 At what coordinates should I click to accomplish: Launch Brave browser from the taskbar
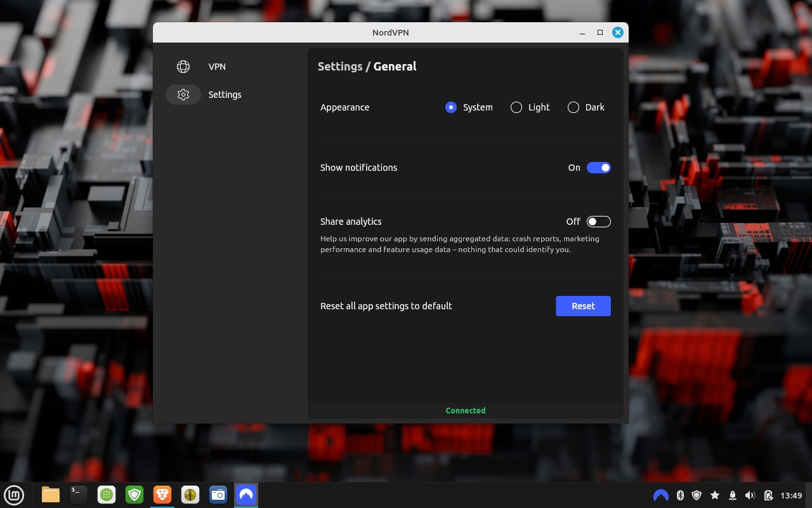tap(162, 495)
